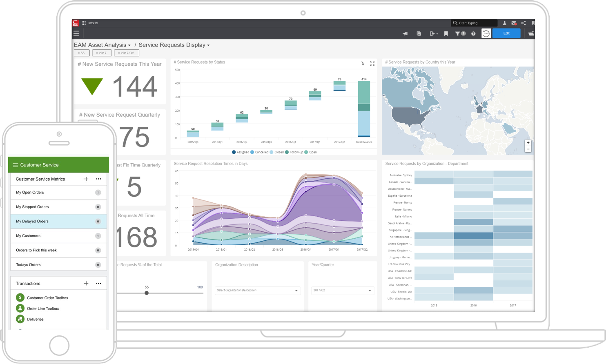Expand Service Requests by Status chart fullscreen
Viewport: 606px width, 364px height.
click(372, 64)
